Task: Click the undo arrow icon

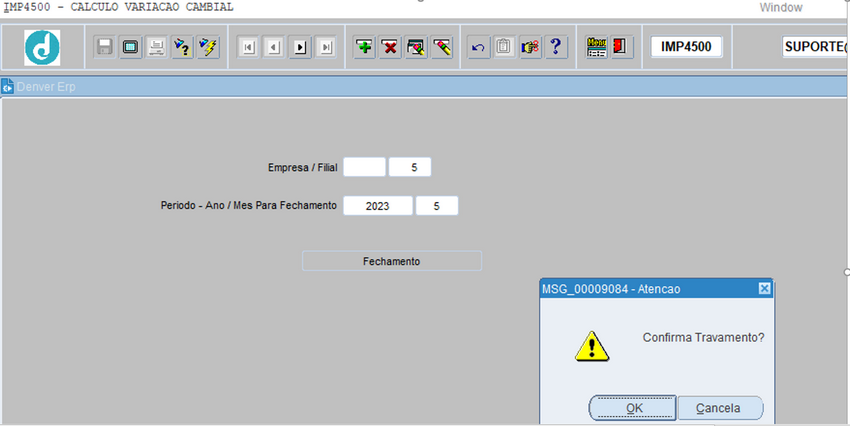Action: 479,47
